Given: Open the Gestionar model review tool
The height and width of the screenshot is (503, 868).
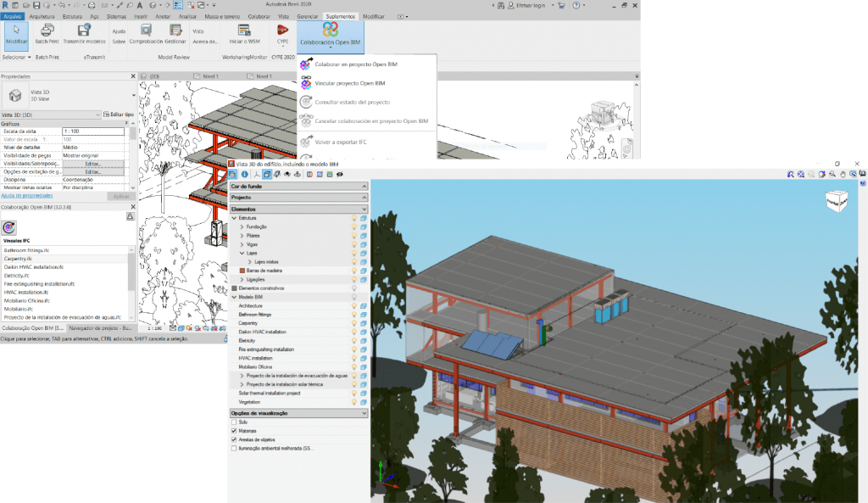Looking at the screenshot, I should pyautogui.click(x=175, y=34).
